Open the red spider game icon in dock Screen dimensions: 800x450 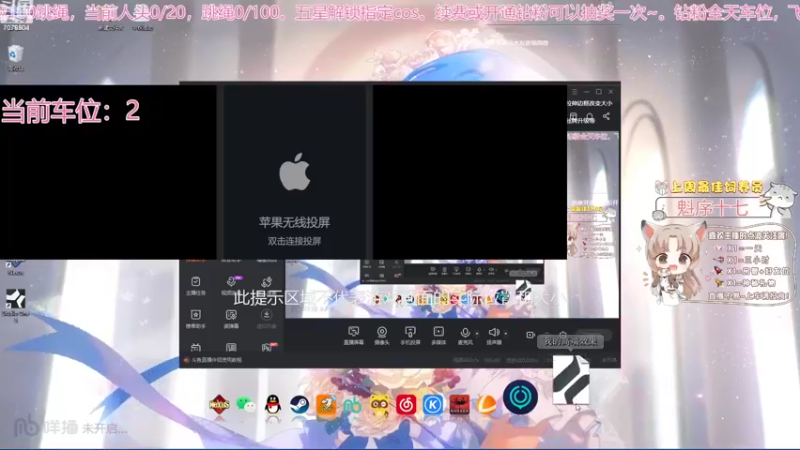coord(460,405)
